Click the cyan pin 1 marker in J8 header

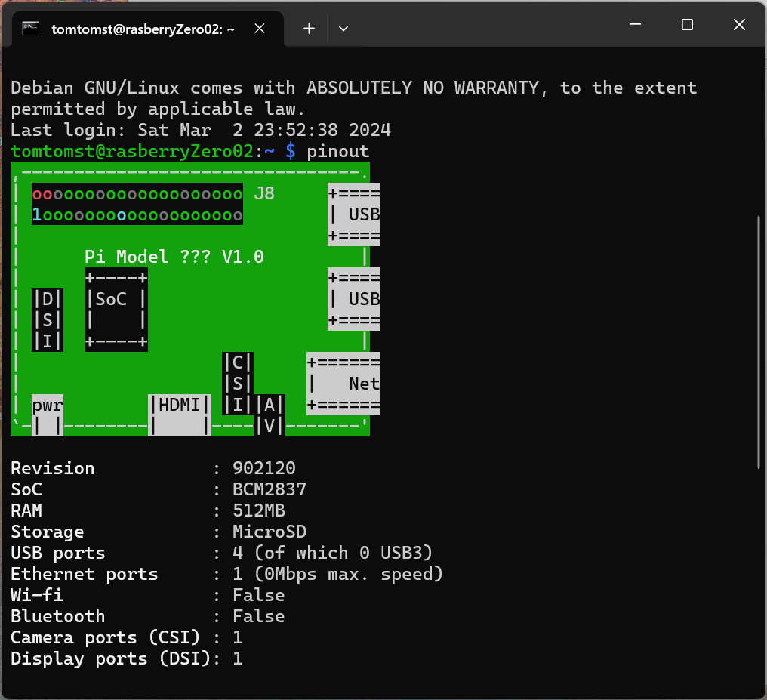click(x=37, y=214)
